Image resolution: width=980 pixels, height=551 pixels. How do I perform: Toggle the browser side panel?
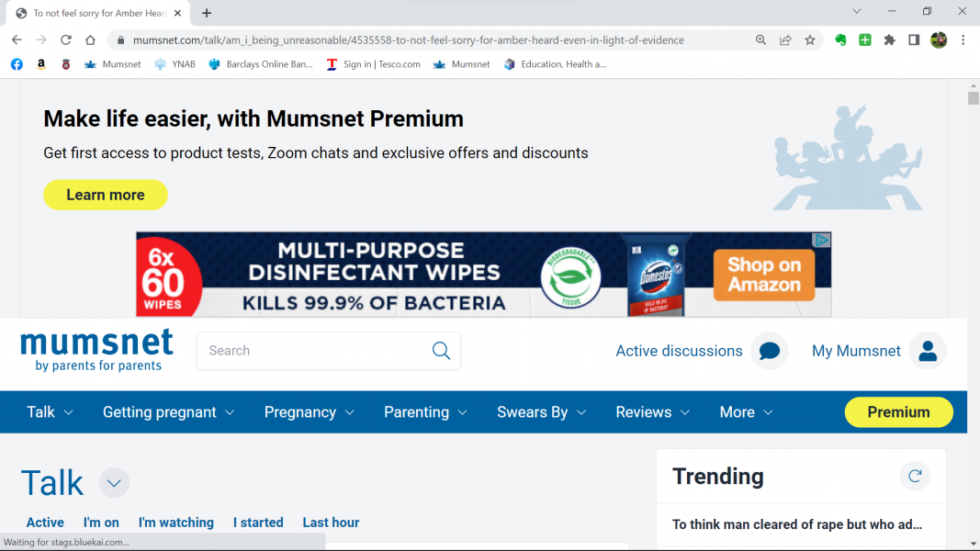click(x=914, y=40)
